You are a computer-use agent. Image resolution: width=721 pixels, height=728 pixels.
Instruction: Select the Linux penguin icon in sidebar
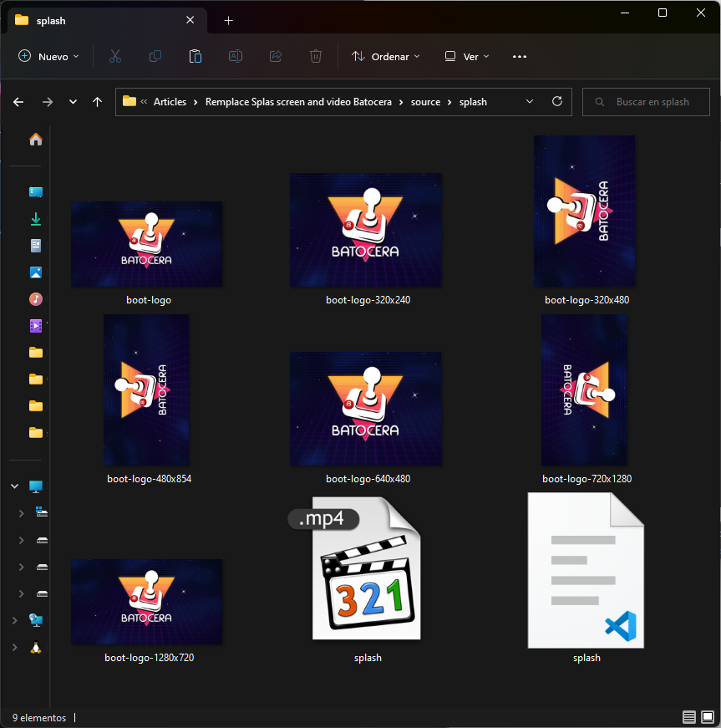coord(36,647)
